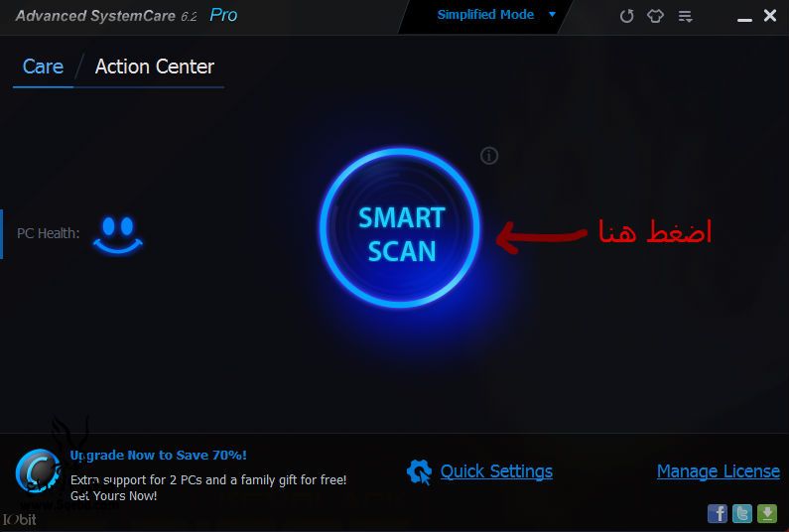Image resolution: width=789 pixels, height=532 pixels.
Task: Switch to the Action Center tab
Action: pos(155,66)
